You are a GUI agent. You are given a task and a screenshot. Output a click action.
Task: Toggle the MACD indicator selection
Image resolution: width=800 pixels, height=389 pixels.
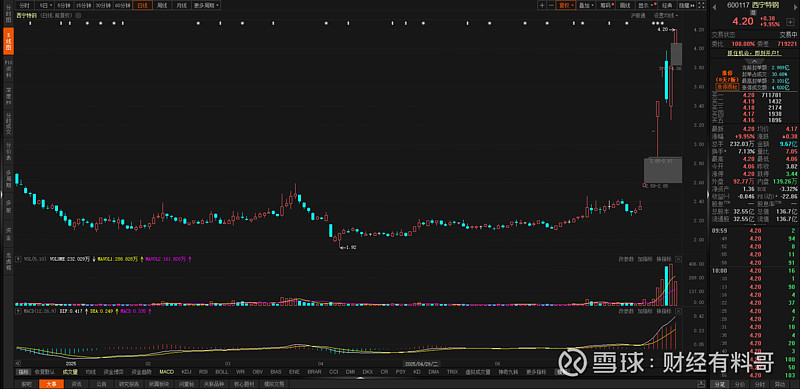pyautogui.click(x=167, y=372)
